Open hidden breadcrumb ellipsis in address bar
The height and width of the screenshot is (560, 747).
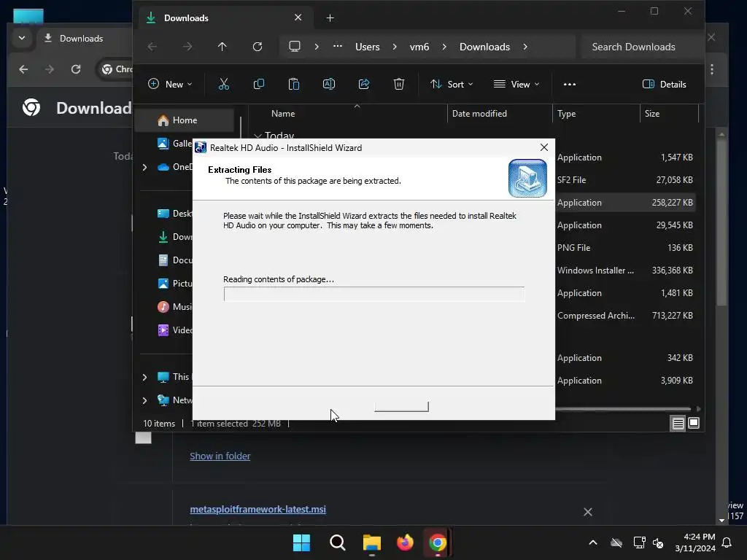[x=338, y=47]
